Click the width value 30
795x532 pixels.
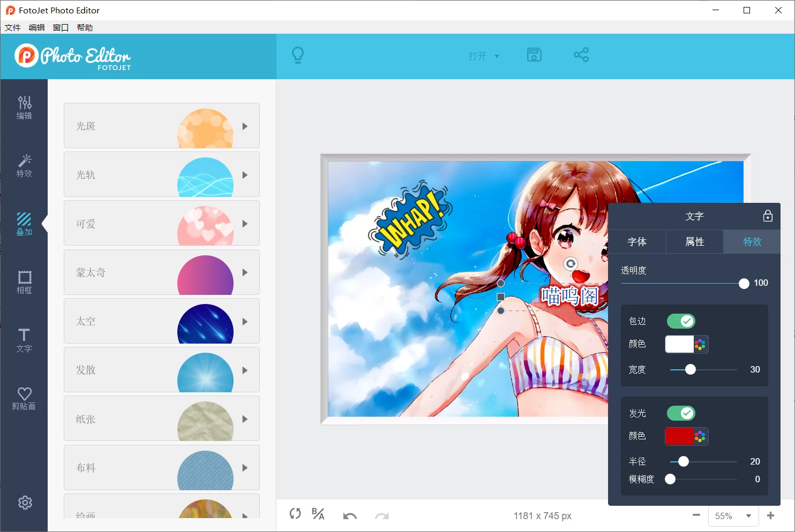pyautogui.click(x=755, y=370)
